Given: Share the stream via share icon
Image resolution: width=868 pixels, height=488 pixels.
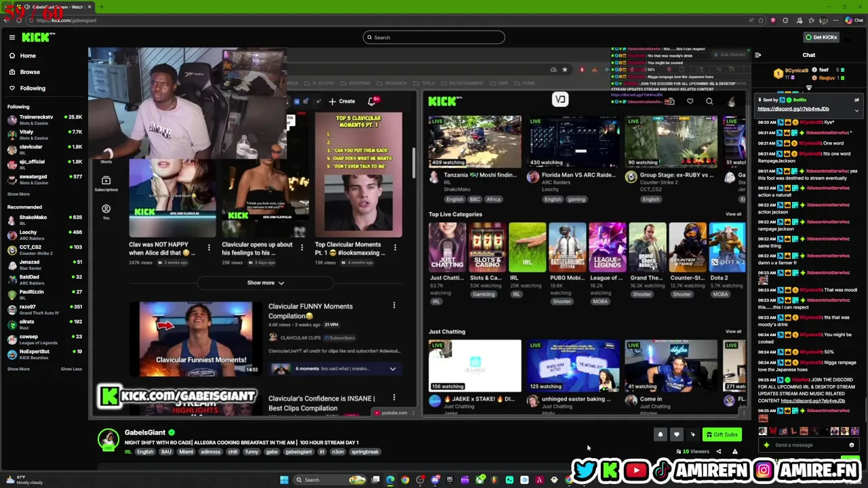Looking at the screenshot, I should point(719,451).
